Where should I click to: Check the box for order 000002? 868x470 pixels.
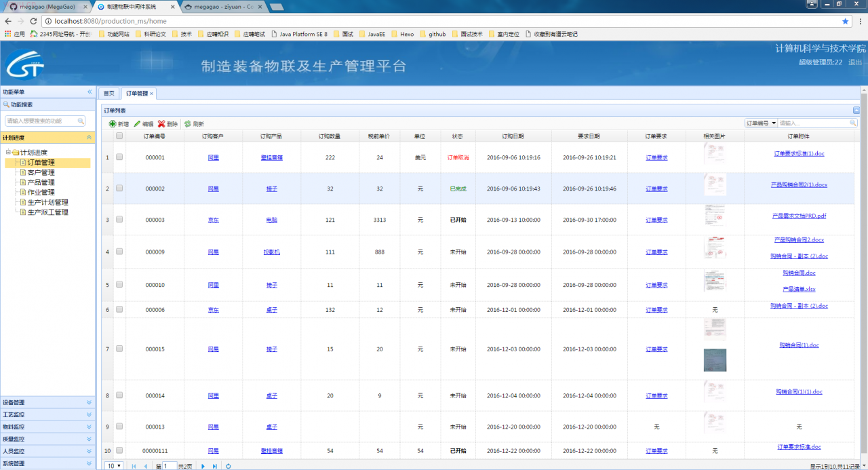tap(119, 189)
